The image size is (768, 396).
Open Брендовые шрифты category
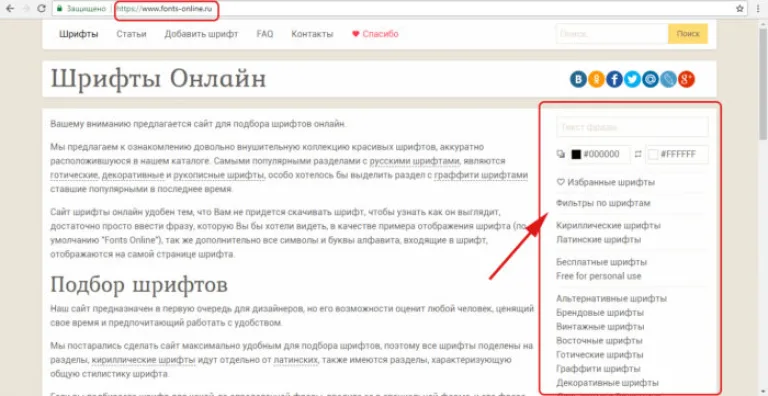[x=600, y=313]
